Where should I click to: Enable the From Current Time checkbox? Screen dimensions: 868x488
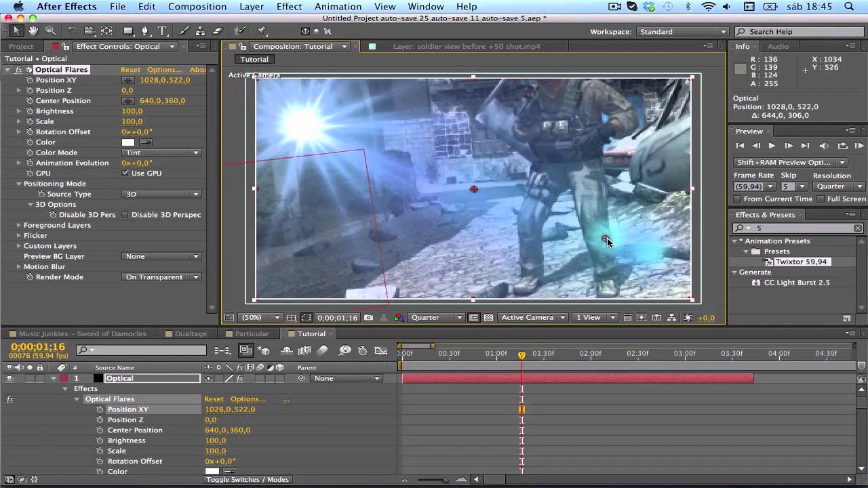click(738, 199)
